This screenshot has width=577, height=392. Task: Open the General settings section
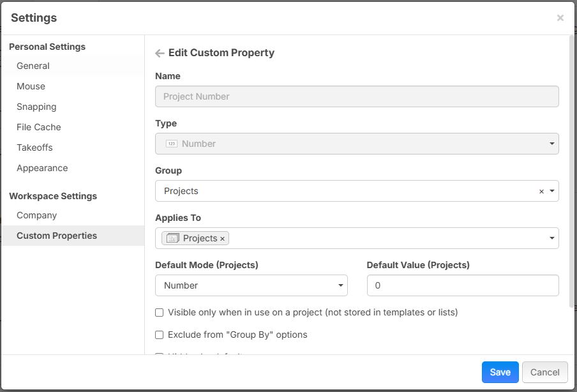[x=33, y=66]
